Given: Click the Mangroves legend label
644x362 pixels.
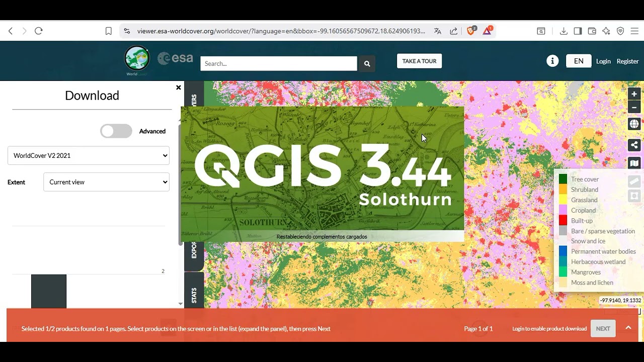Looking at the screenshot, I should [x=586, y=272].
